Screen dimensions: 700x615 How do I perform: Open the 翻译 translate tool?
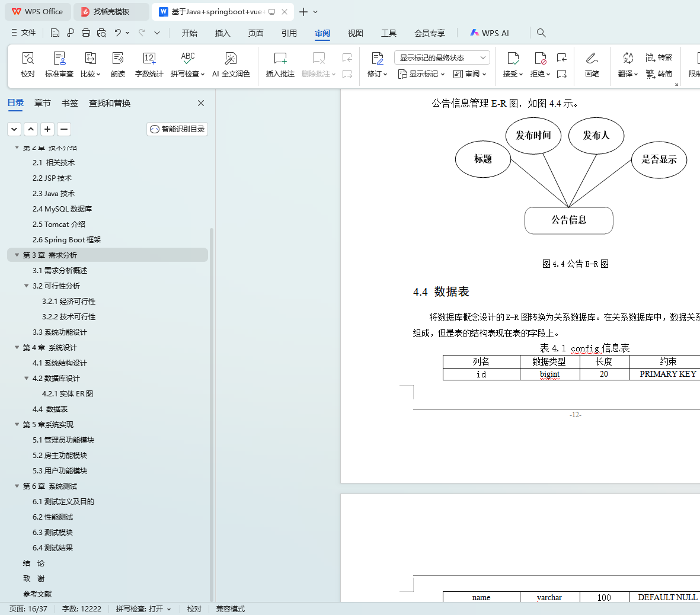point(628,64)
